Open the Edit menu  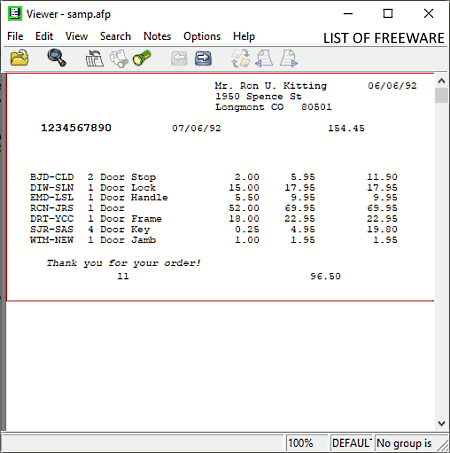[44, 36]
